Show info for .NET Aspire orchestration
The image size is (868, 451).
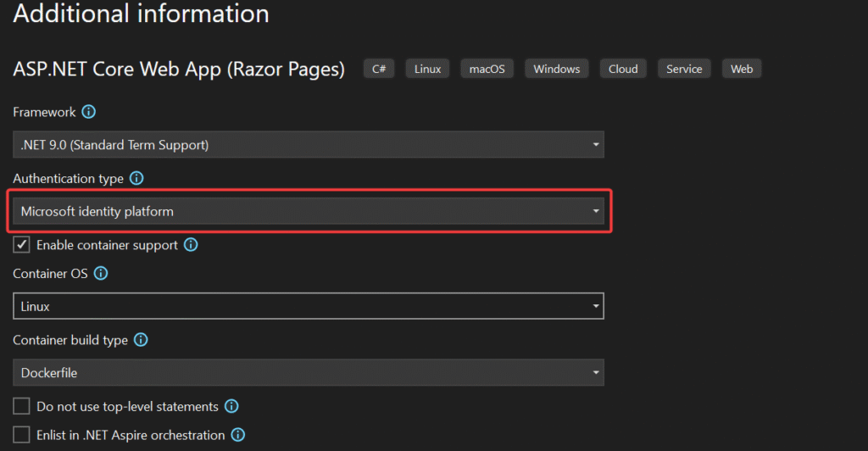click(x=238, y=435)
